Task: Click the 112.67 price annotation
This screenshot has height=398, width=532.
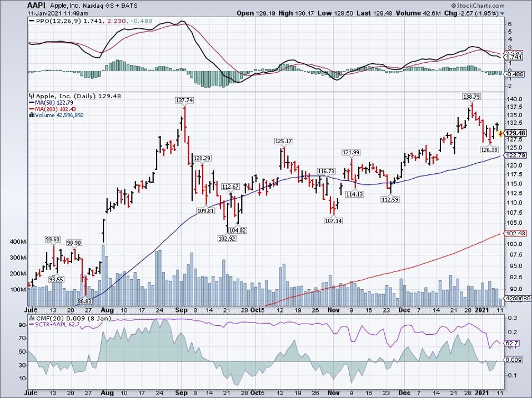Action: [x=230, y=187]
